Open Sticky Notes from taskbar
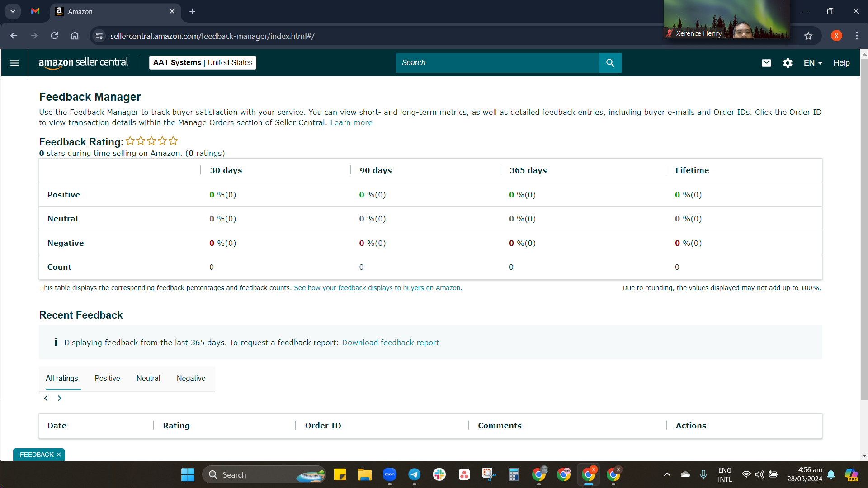Viewport: 868px width, 488px height. [340, 475]
